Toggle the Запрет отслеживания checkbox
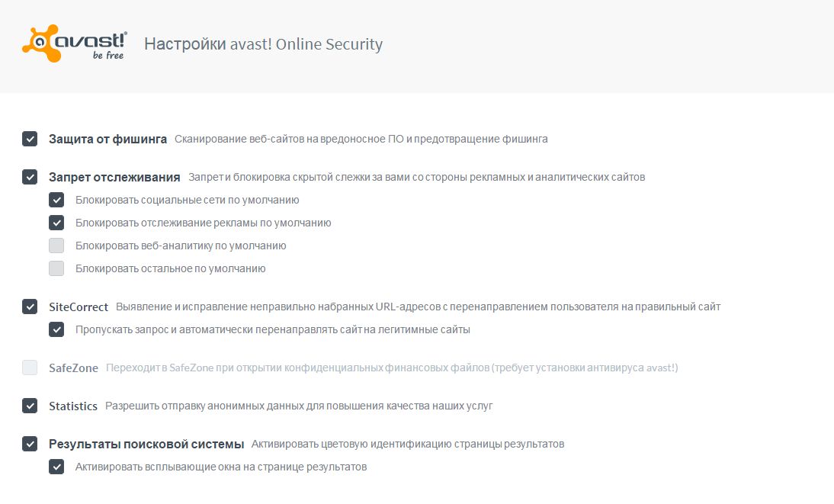 (x=30, y=177)
